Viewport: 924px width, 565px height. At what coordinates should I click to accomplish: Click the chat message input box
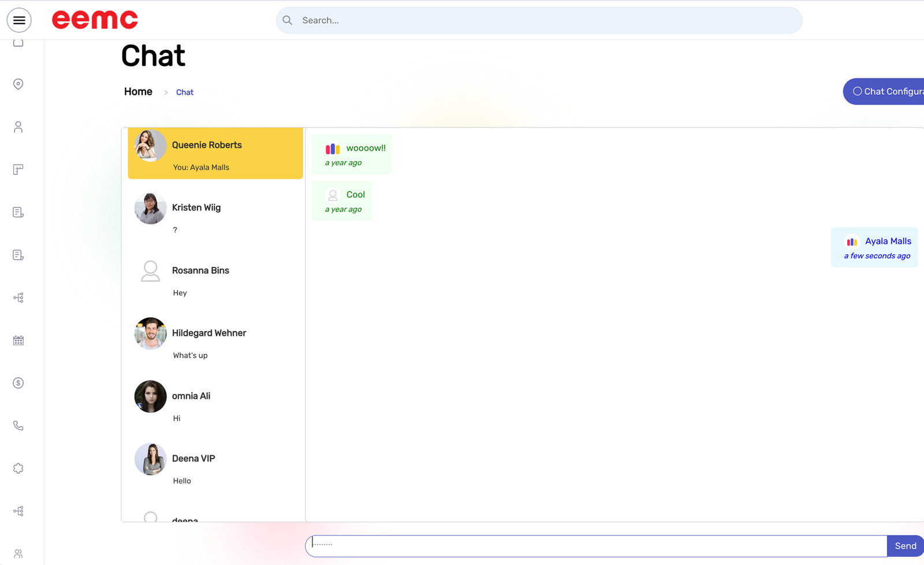click(595, 546)
